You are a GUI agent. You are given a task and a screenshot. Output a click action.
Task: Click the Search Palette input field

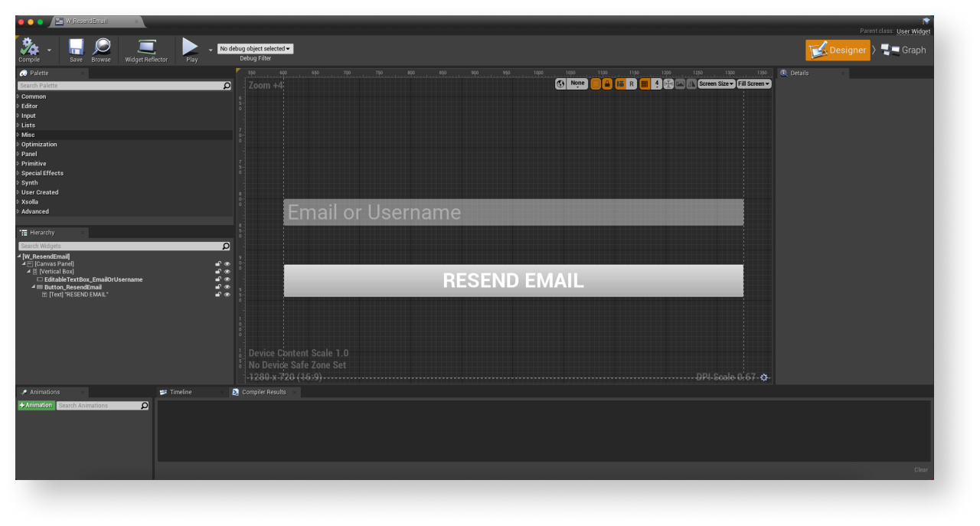coord(119,86)
